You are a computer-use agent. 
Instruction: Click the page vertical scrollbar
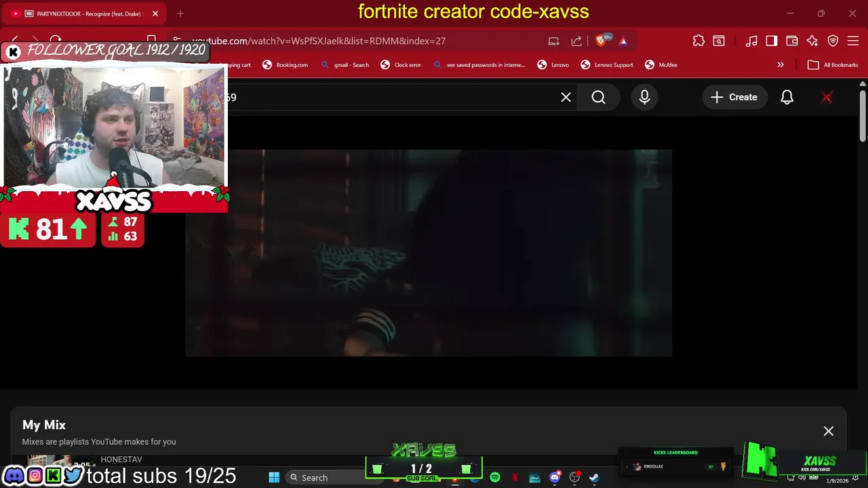863,116
